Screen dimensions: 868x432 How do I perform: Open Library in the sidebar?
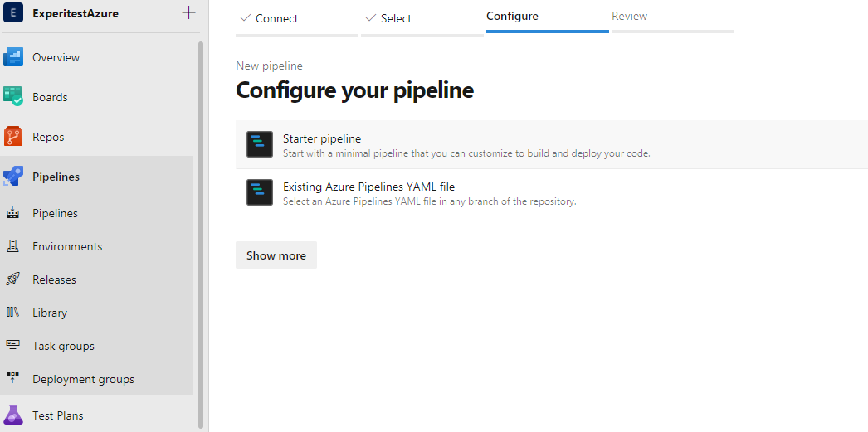[x=49, y=313]
